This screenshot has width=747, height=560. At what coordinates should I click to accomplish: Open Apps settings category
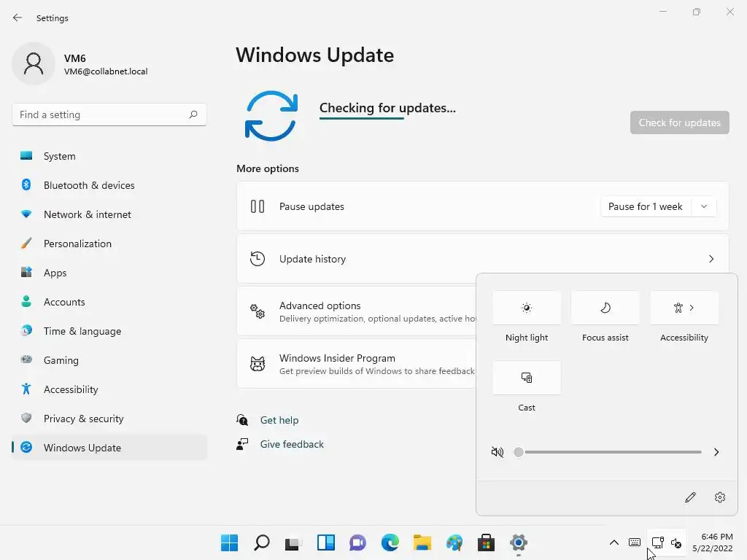(109, 273)
